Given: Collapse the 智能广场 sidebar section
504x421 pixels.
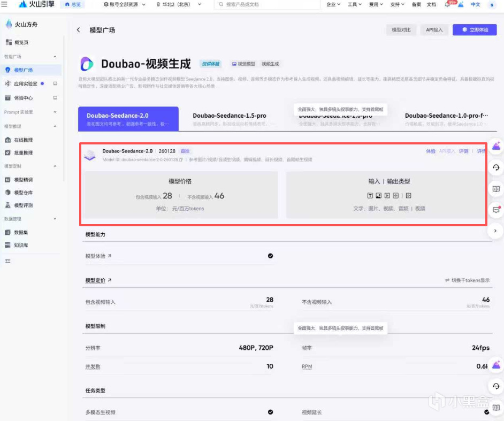Looking at the screenshot, I should 55,57.
